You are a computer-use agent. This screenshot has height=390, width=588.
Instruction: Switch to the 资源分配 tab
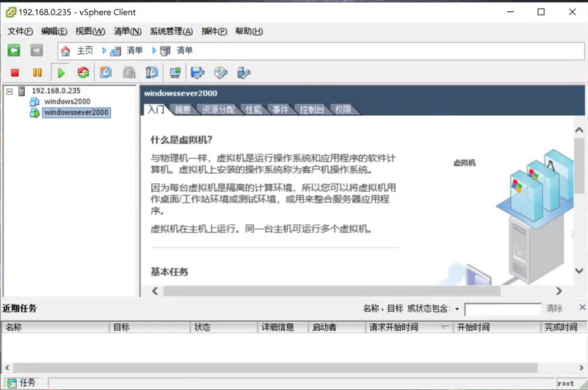(x=218, y=109)
